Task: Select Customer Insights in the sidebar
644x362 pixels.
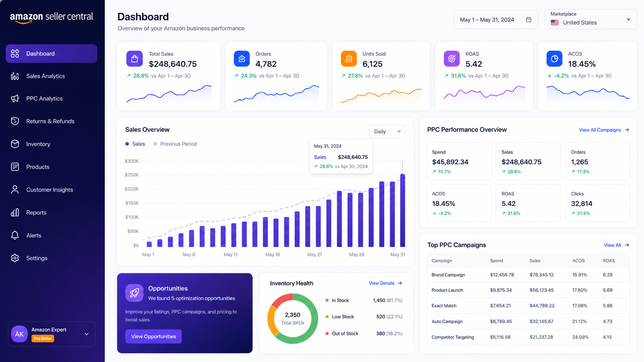Action: (x=52, y=190)
